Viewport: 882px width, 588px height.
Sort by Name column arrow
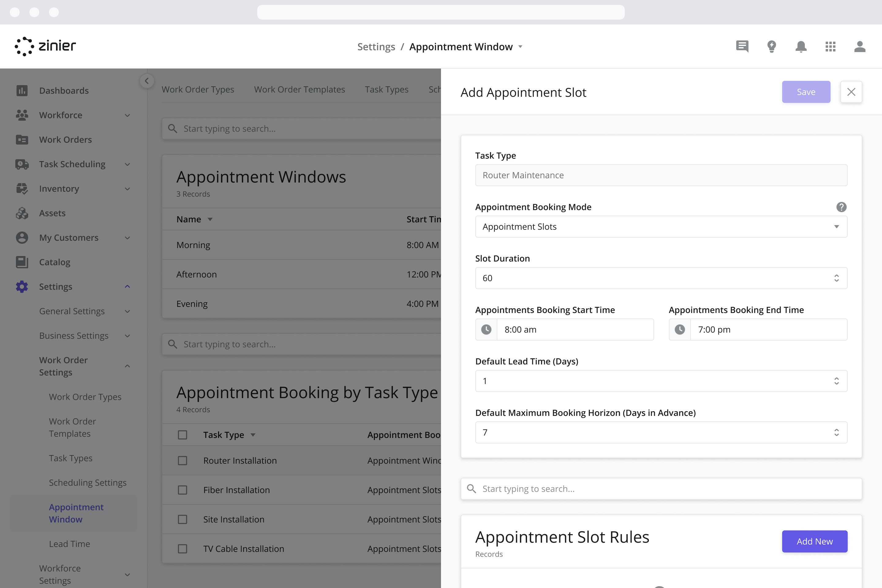tap(210, 219)
